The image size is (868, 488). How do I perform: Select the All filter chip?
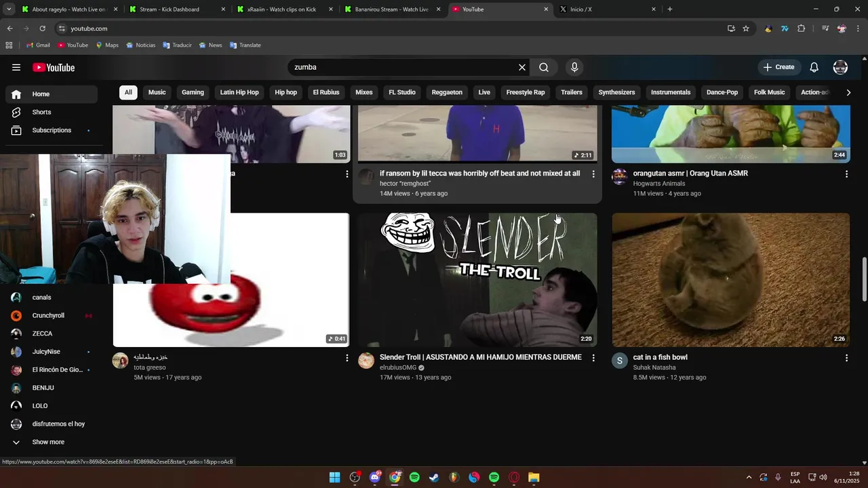coord(128,92)
